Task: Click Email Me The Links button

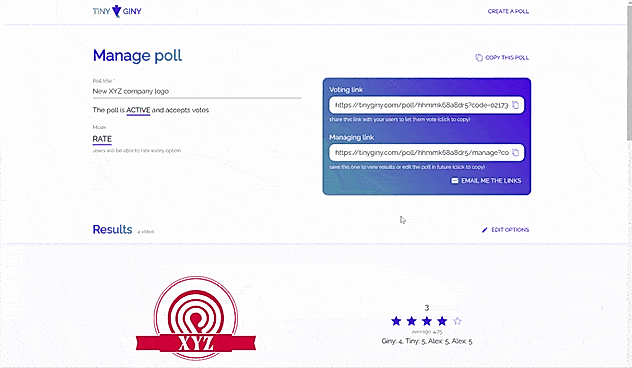Action: [486, 181]
